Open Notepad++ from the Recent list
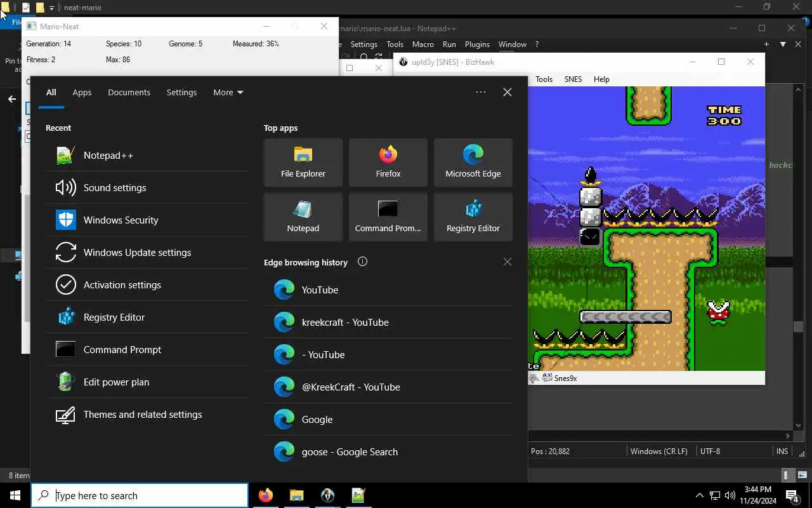 click(147, 156)
